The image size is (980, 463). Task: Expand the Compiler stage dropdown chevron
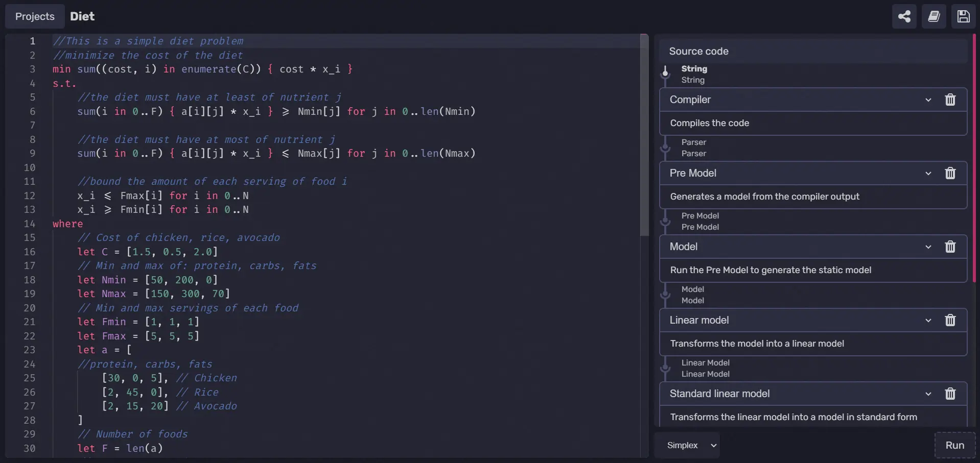929,100
